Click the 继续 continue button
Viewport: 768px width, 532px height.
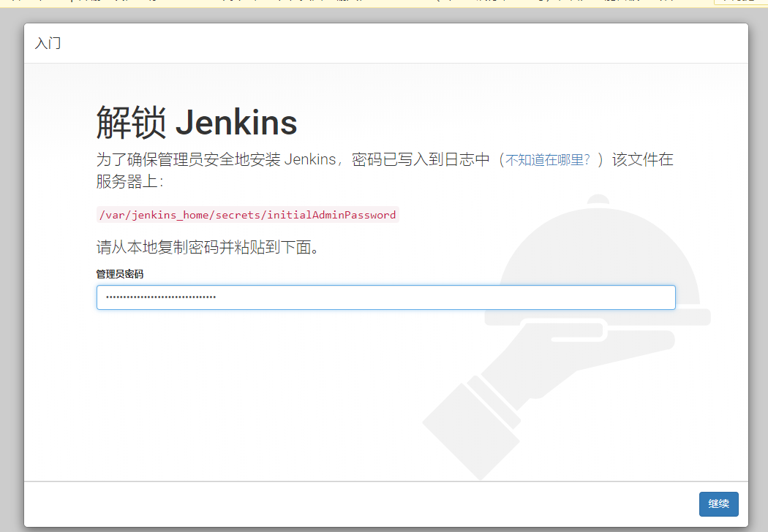point(718,503)
